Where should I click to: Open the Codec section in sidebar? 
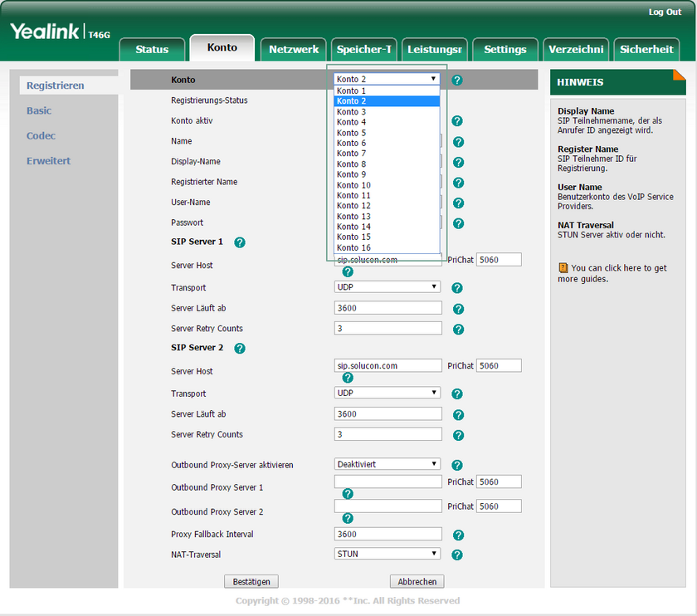41,135
